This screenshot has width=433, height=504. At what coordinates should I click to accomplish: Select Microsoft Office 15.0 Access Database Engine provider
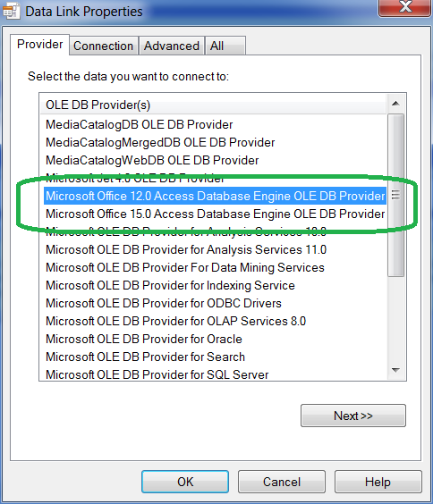point(216,214)
